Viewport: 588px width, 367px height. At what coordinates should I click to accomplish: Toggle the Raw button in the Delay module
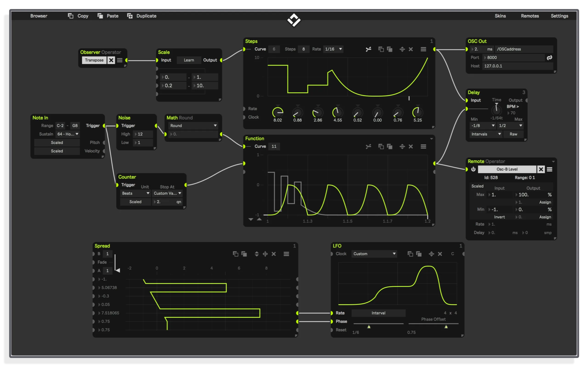click(513, 134)
